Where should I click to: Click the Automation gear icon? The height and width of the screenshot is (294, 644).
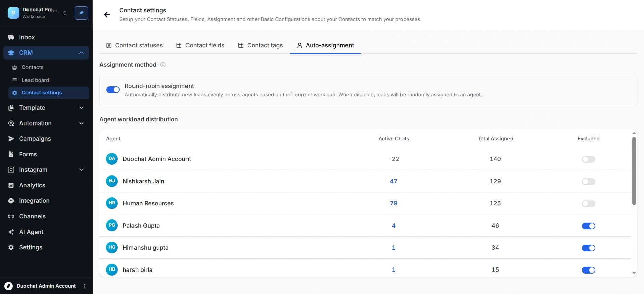point(11,123)
